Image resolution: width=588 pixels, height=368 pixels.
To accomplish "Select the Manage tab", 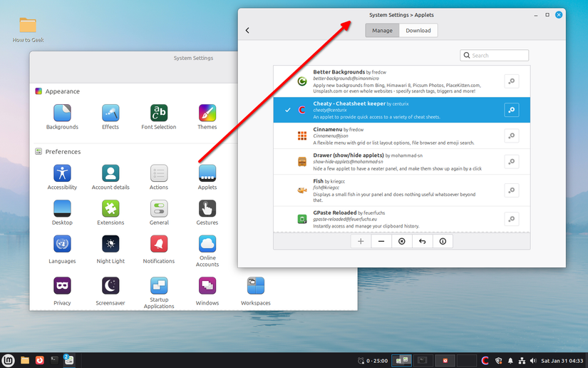I will pyautogui.click(x=382, y=31).
